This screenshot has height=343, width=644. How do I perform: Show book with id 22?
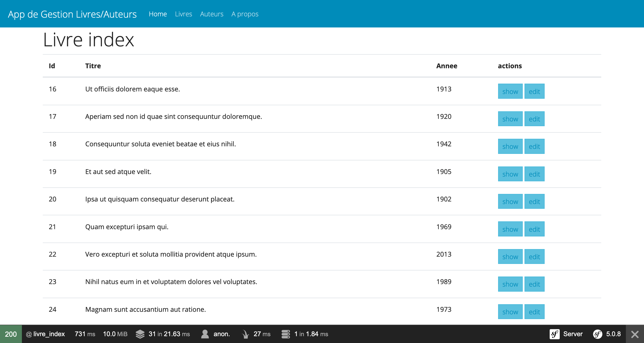(510, 257)
